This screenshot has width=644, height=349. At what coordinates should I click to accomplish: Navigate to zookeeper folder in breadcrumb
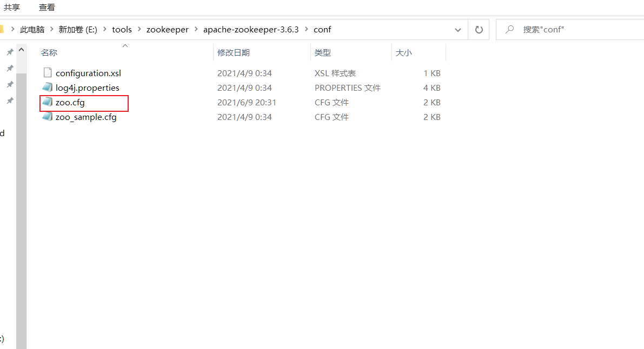tap(168, 30)
